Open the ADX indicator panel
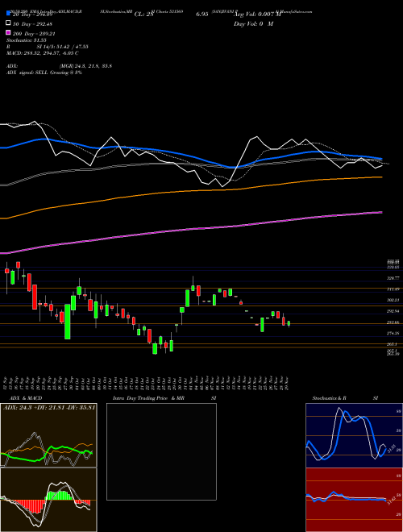The width and height of the screenshot is (403, 532). click(48, 435)
